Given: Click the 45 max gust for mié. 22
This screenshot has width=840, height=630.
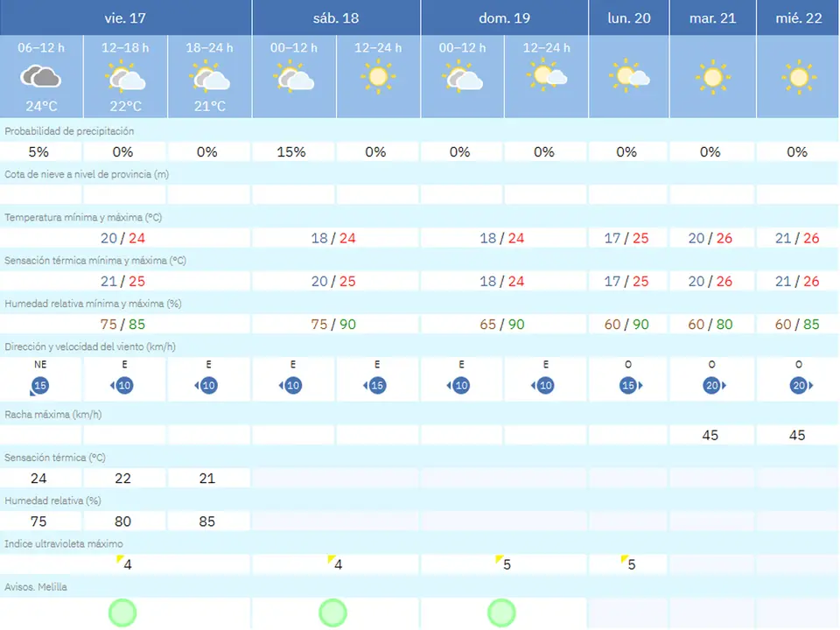Looking at the screenshot, I should coord(797,435).
